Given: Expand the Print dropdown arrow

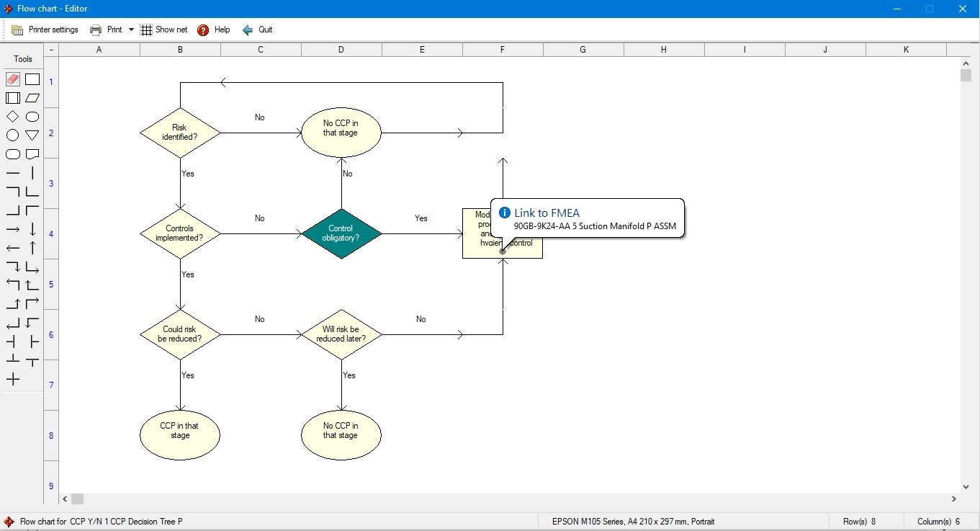Looking at the screenshot, I should tap(131, 30).
